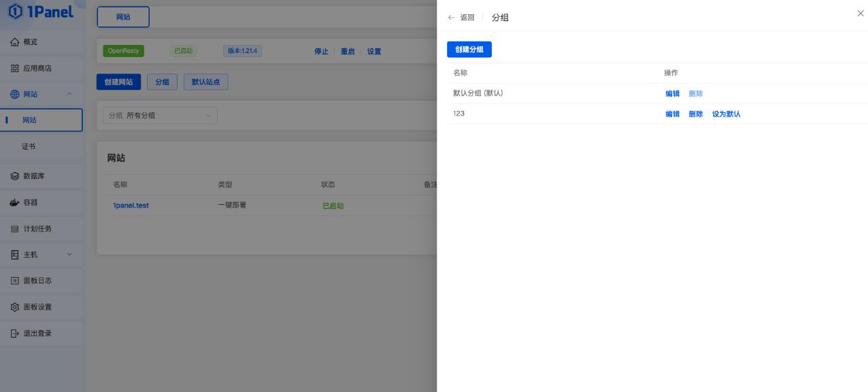
Task: Click 删除 for 默认分组 row
Action: click(695, 94)
